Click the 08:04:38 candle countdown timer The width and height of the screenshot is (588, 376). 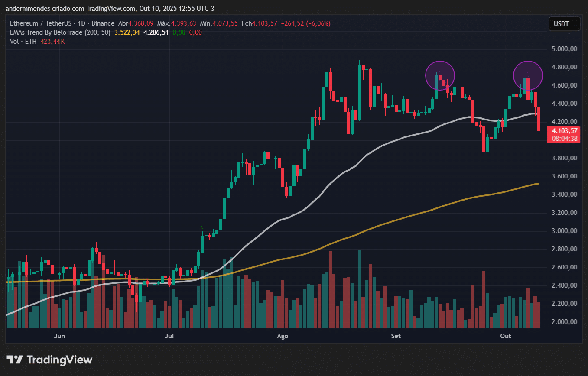tap(563, 139)
